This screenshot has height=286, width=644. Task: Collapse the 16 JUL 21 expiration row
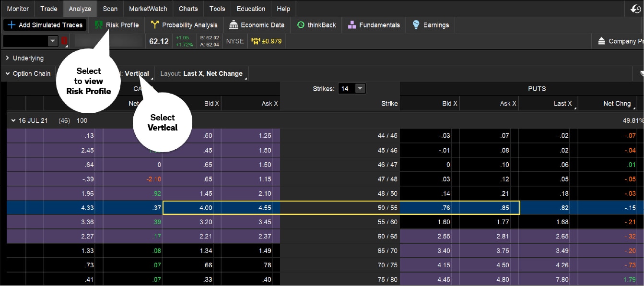[13, 120]
